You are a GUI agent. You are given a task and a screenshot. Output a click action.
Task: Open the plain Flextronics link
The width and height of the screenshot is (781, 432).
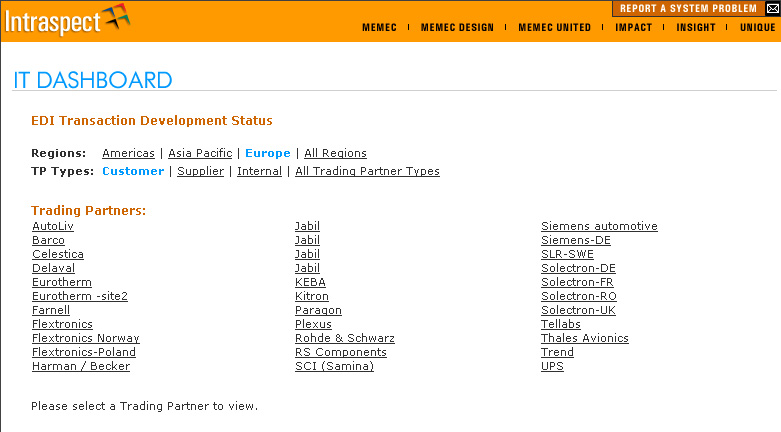62,324
